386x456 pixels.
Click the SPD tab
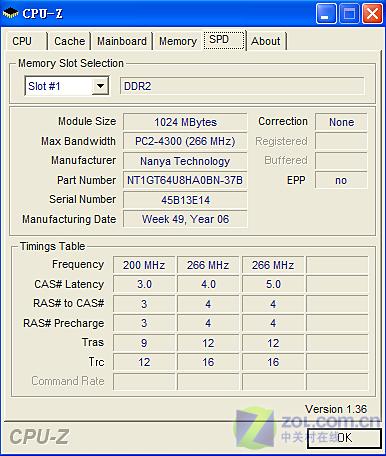coord(224,40)
